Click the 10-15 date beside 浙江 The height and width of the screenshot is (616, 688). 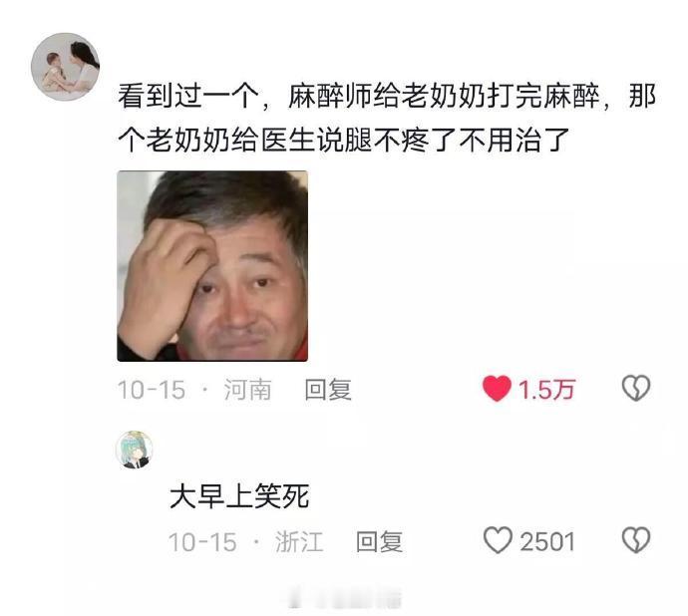(x=202, y=541)
